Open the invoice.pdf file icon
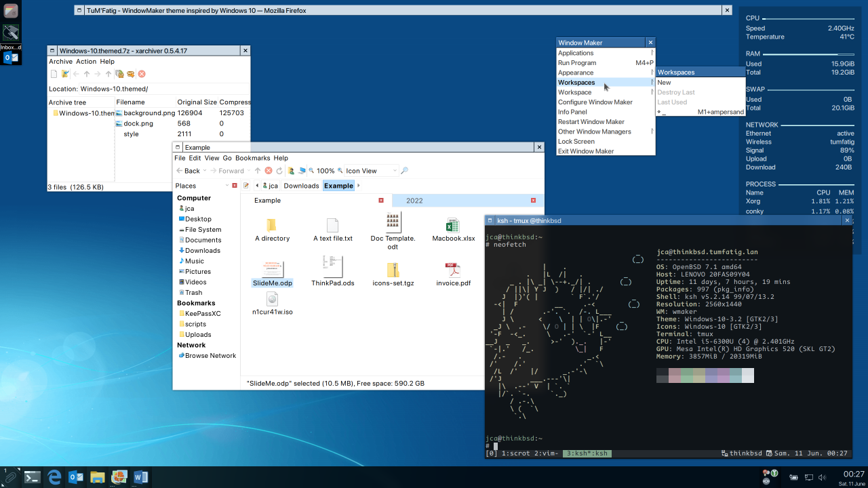This screenshot has height=488, width=868. 453,270
